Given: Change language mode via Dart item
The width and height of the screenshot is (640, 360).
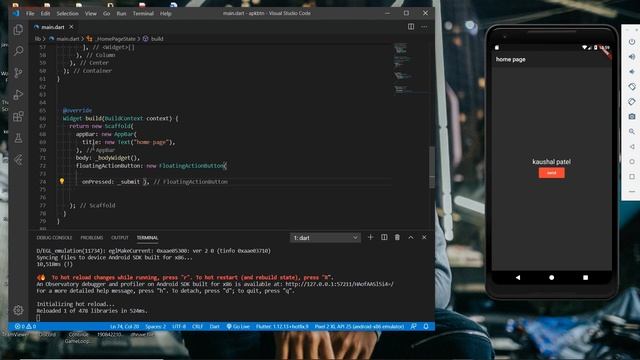Looking at the screenshot, I should [214, 327].
